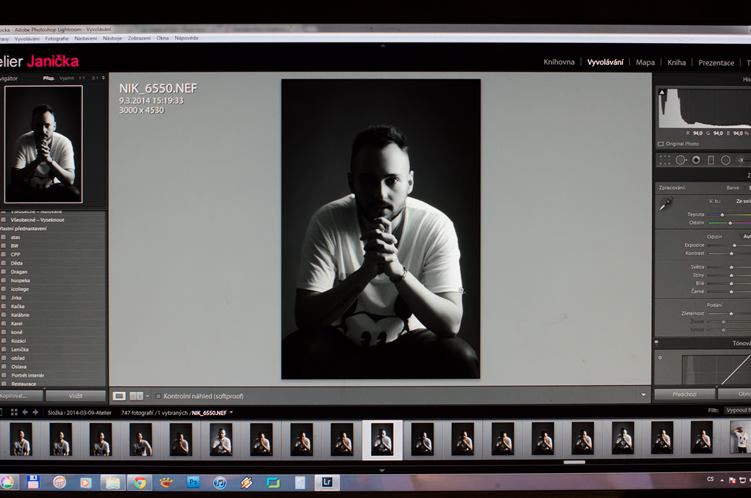Open the Nástroje menu
Image resolution: width=751 pixels, height=498 pixels.
(112, 38)
